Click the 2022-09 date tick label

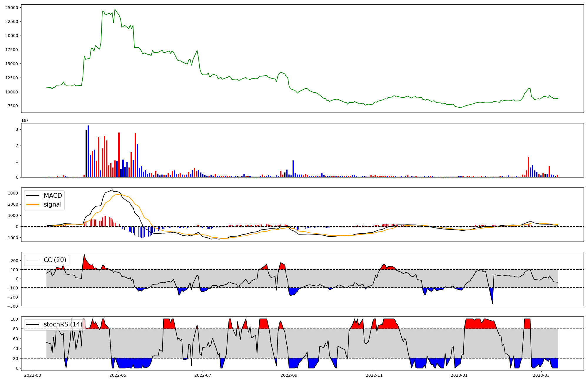click(x=289, y=375)
